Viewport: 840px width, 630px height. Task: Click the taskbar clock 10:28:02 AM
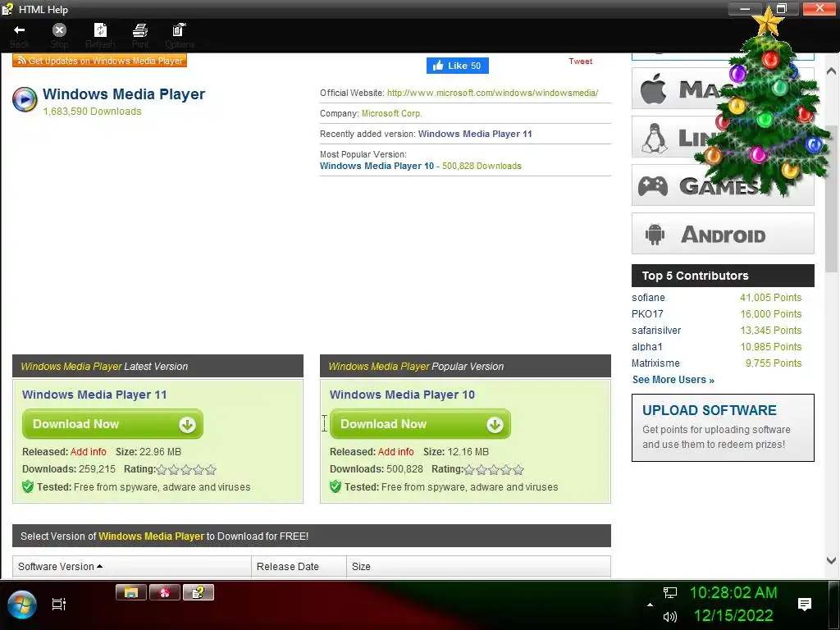(x=733, y=592)
